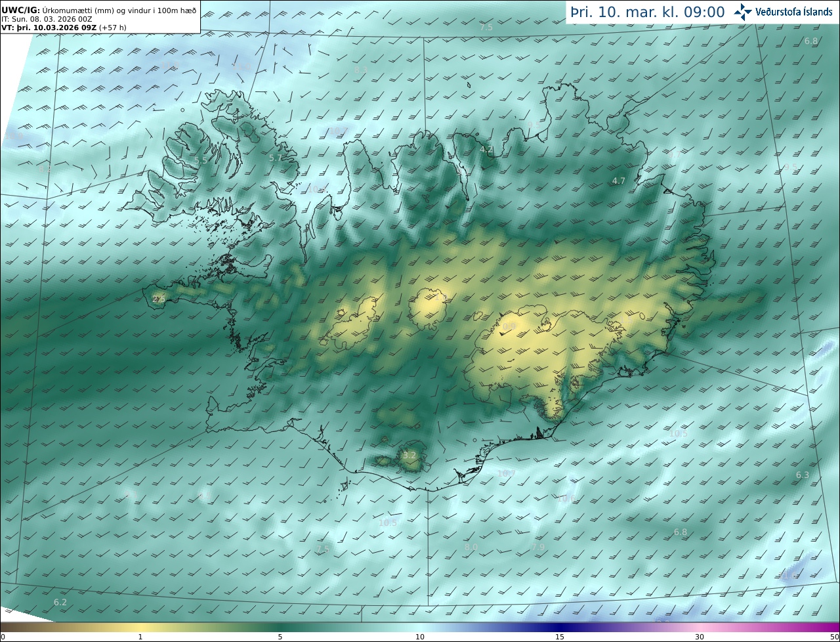
Task: Click the 0.9 value on the large glacier
Action: [x=510, y=326]
